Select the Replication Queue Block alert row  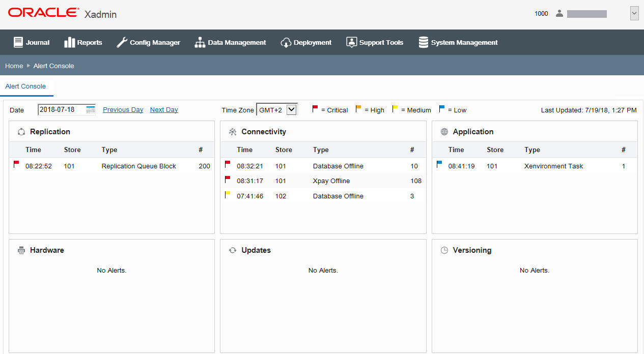point(111,166)
